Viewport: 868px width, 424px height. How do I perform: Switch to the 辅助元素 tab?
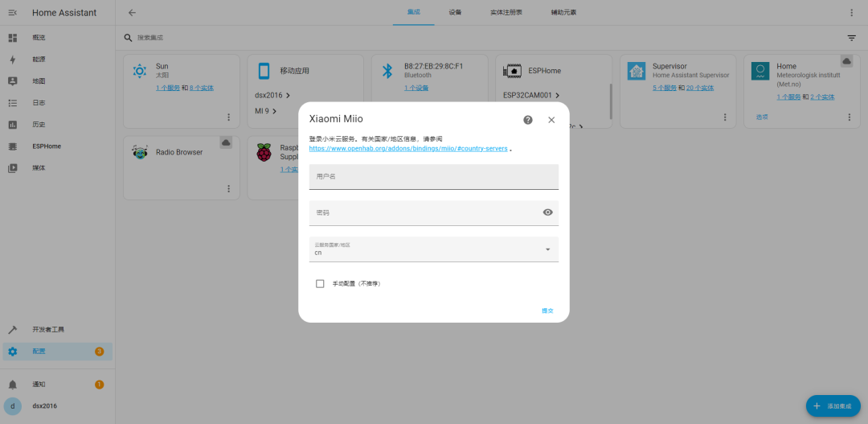pyautogui.click(x=563, y=12)
